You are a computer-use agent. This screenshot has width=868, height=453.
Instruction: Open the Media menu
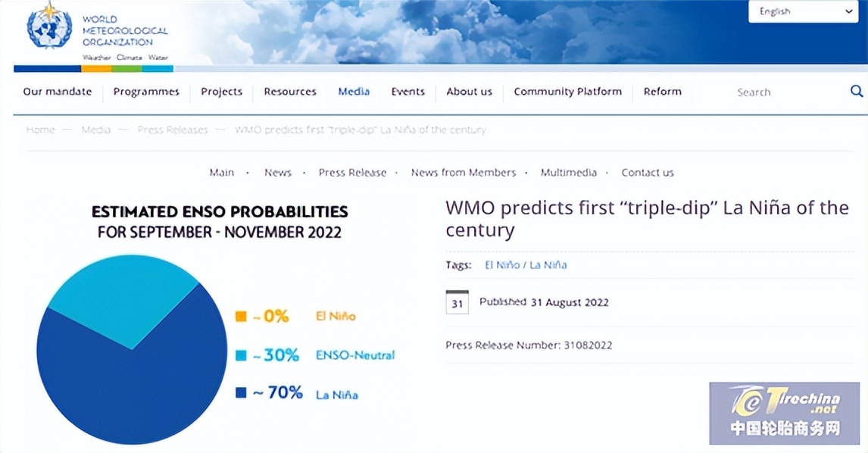(354, 92)
